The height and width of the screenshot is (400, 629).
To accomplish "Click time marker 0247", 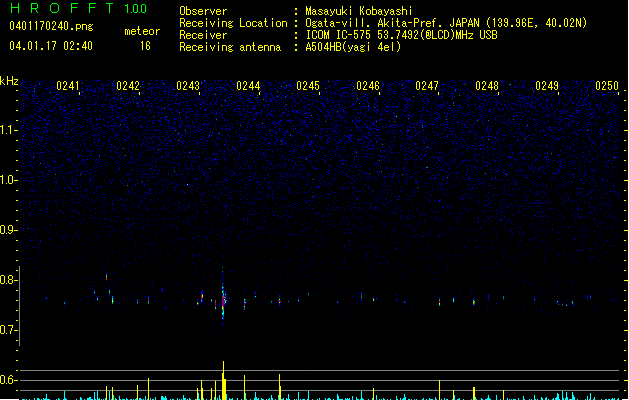I will (x=427, y=86).
